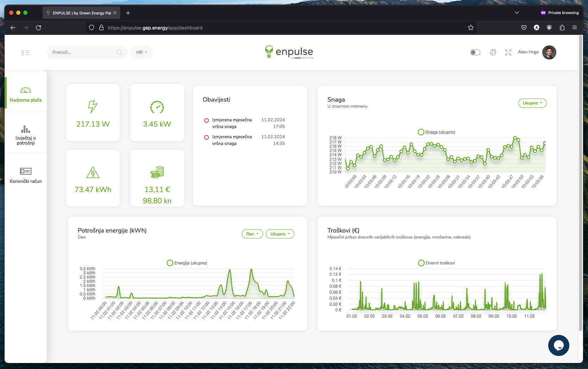
Task: Click the Alen Hrga profile picture
Action: point(549,52)
